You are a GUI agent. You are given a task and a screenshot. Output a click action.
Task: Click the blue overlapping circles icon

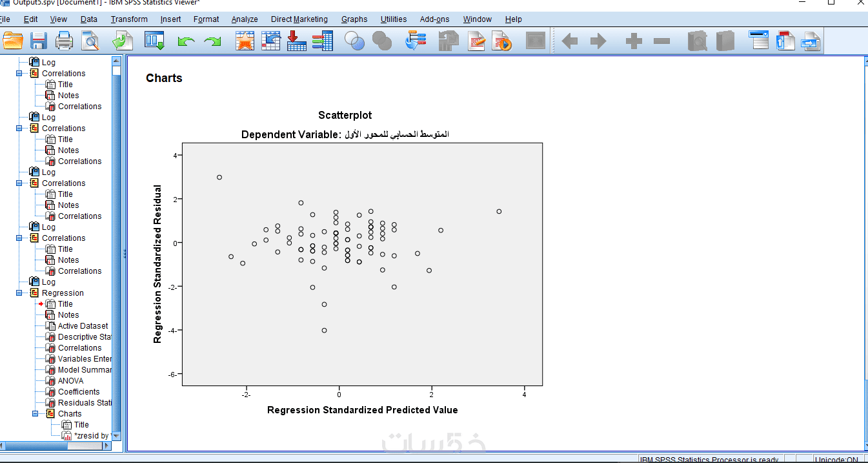354,42
